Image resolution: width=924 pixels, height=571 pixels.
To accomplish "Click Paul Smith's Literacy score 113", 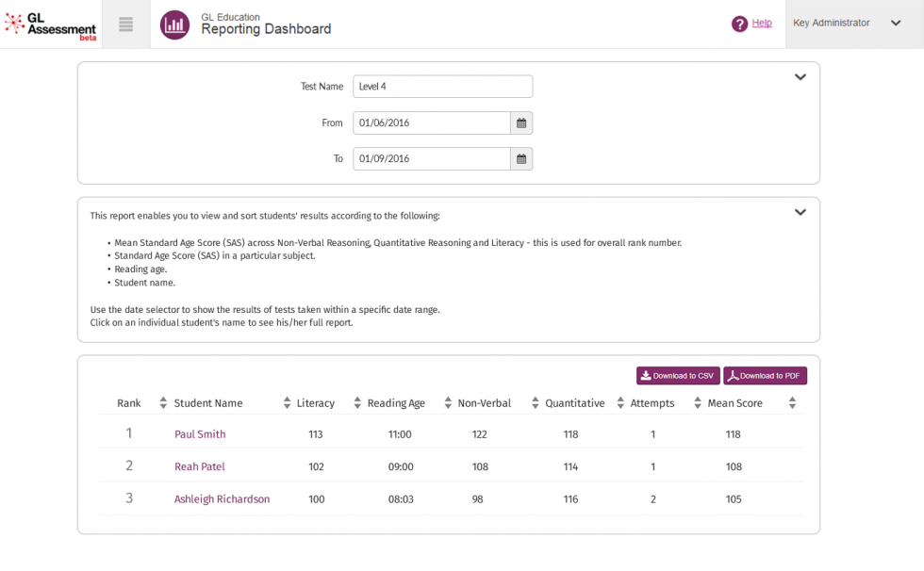I will tap(316, 434).
